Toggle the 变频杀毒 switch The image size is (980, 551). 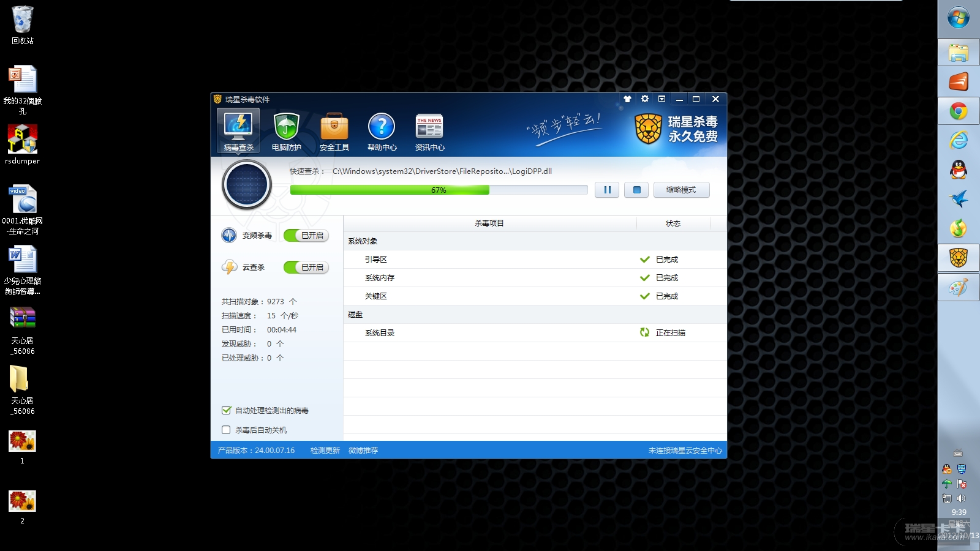(x=306, y=235)
